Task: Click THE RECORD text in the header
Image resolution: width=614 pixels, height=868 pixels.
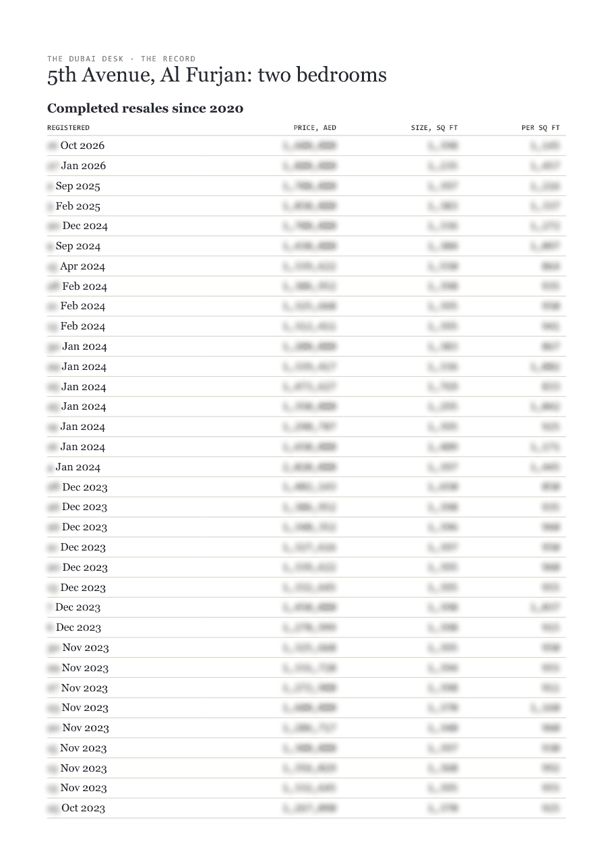Action: pos(168,59)
